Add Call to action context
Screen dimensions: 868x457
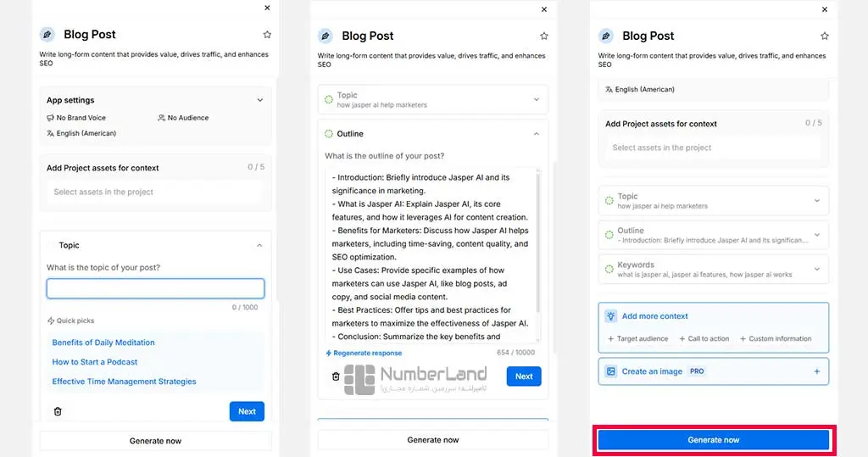[x=704, y=338]
